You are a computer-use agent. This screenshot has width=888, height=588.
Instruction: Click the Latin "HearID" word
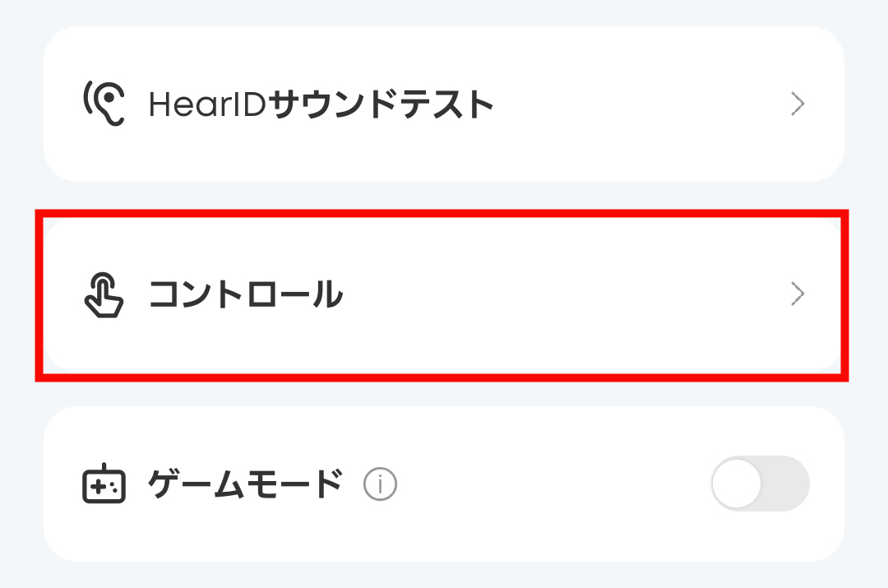pos(207,104)
